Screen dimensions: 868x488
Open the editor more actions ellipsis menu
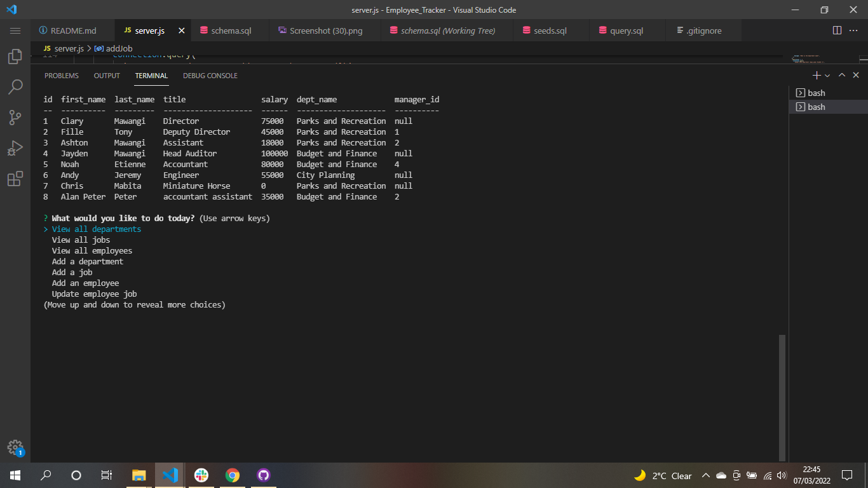[x=853, y=30]
